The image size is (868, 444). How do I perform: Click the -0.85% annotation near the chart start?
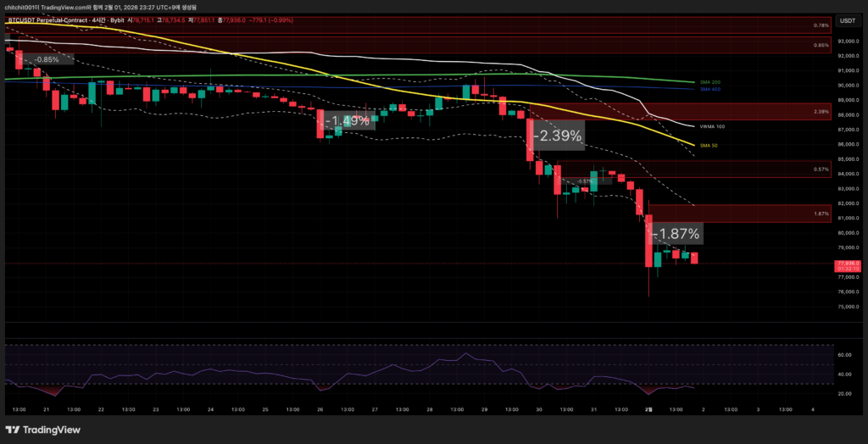tap(47, 59)
